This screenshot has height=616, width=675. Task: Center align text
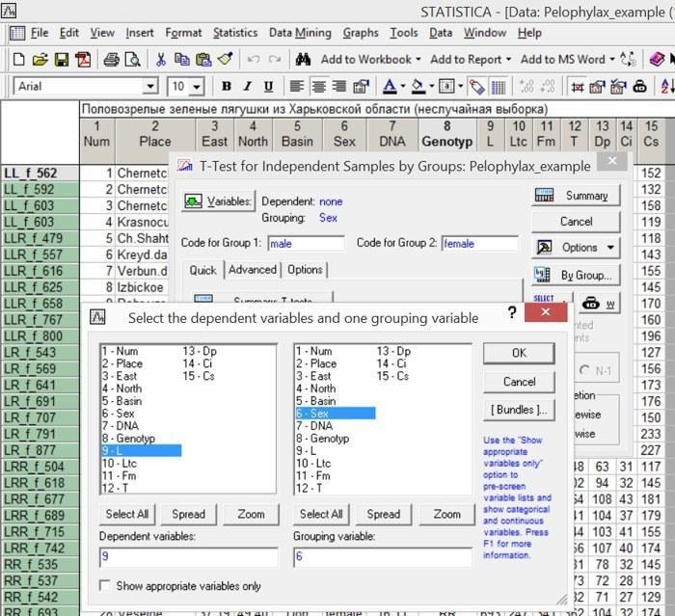tap(318, 87)
